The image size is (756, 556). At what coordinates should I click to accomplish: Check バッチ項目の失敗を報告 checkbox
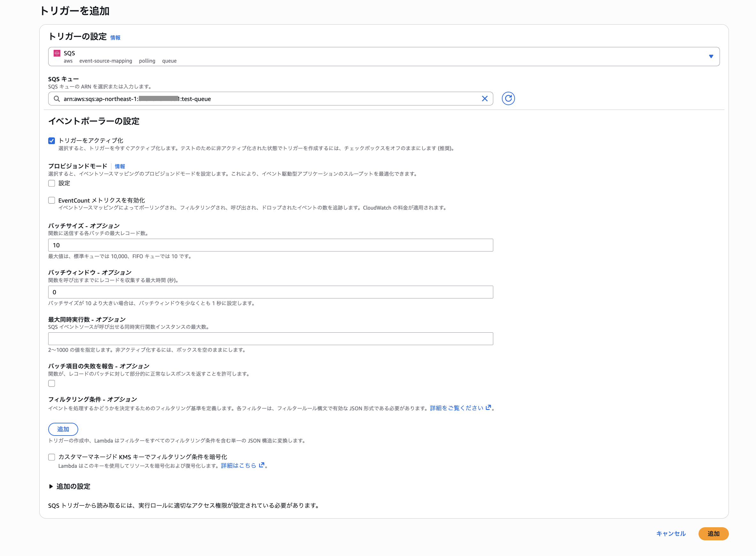pos(51,383)
